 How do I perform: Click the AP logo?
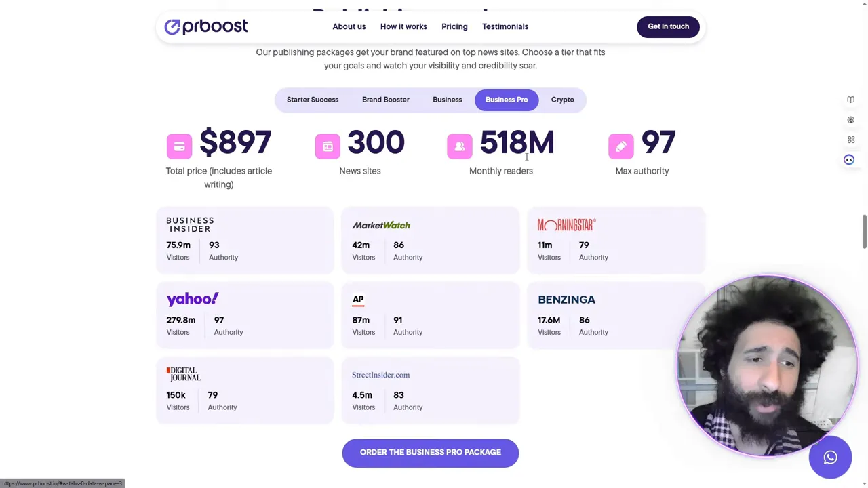358,300
